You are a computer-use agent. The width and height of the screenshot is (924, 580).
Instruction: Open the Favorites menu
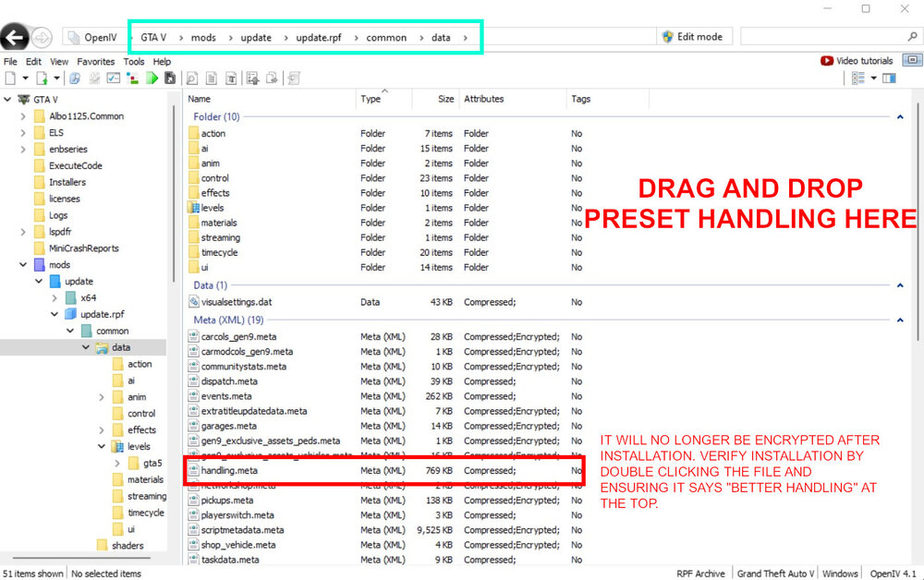[x=95, y=61]
